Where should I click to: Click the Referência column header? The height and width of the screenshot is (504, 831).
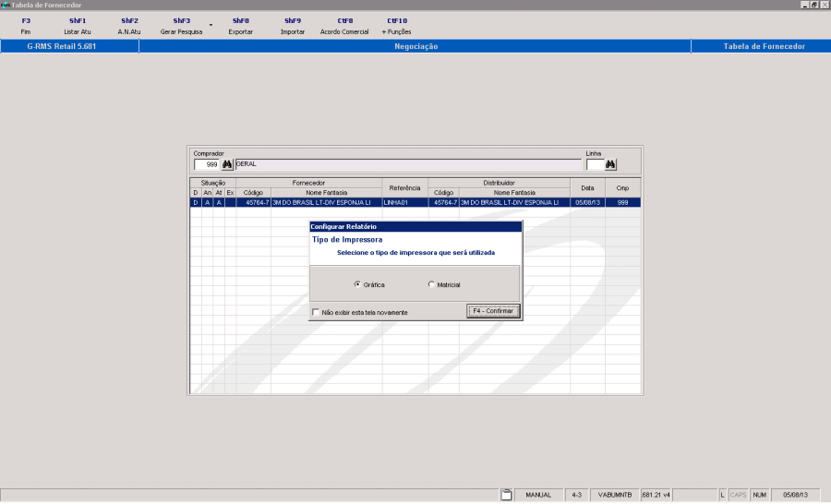[405, 188]
